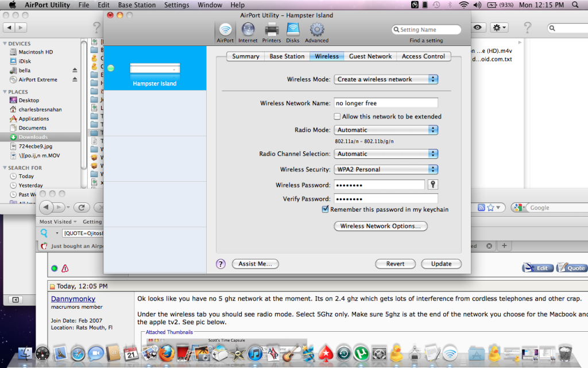This screenshot has height=368, width=588.
Task: Click the Finder eye Quick Look button
Action: 477,28
